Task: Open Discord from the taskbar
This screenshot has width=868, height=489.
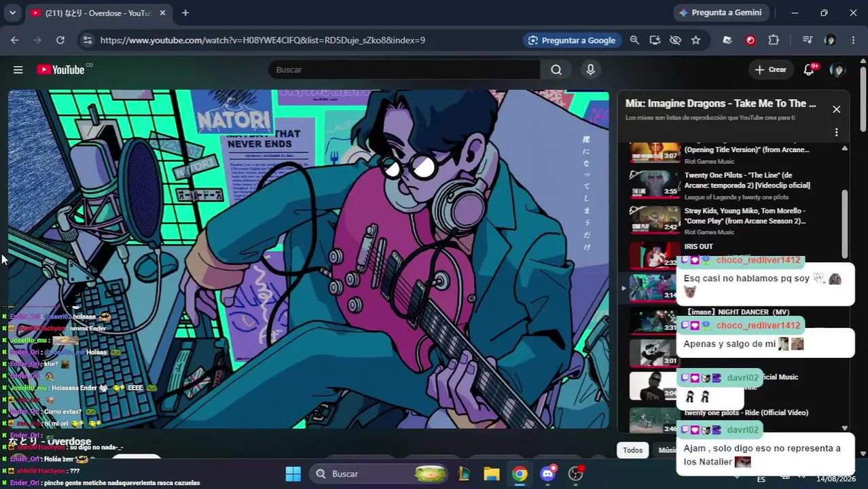Action: tap(547, 474)
